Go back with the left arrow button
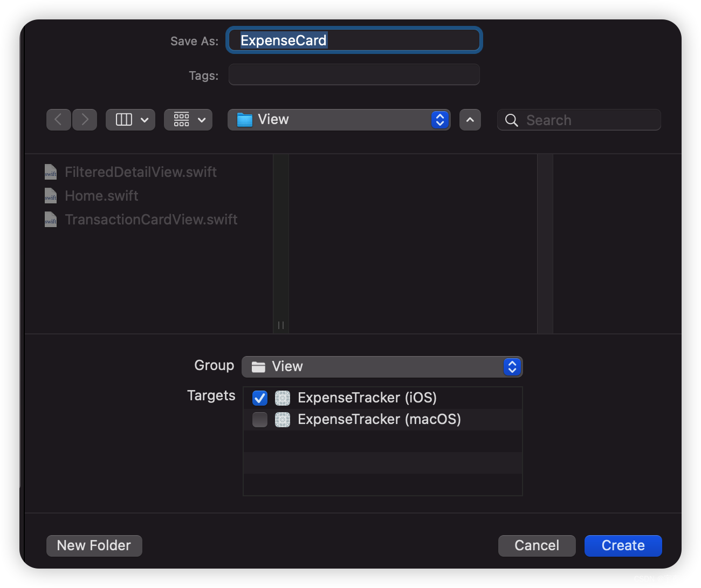Image resolution: width=701 pixels, height=588 pixels. 59,120
